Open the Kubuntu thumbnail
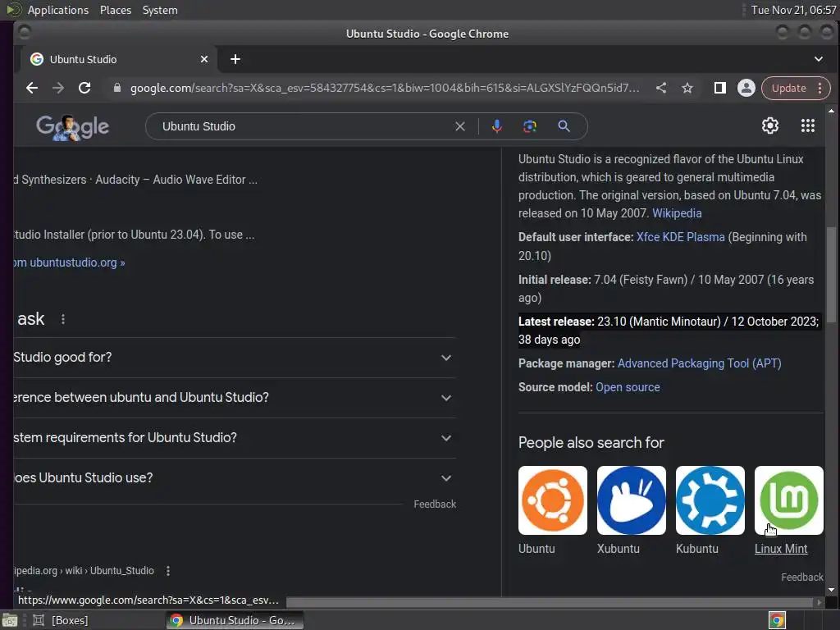840x630 pixels. (710, 500)
